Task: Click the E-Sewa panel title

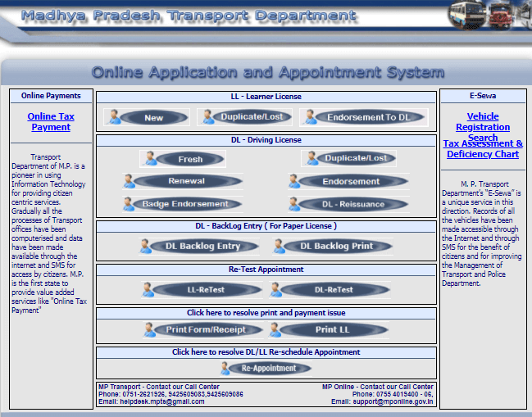Action: (483, 96)
